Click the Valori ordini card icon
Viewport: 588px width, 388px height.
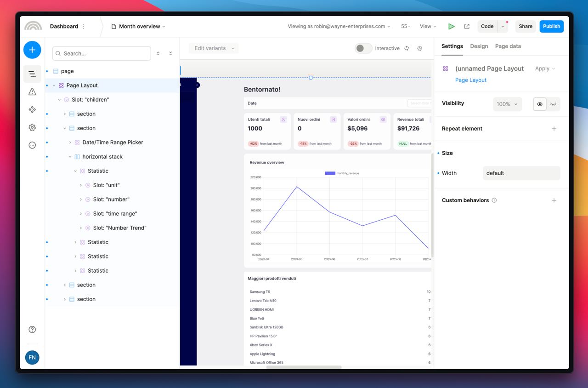pos(383,120)
